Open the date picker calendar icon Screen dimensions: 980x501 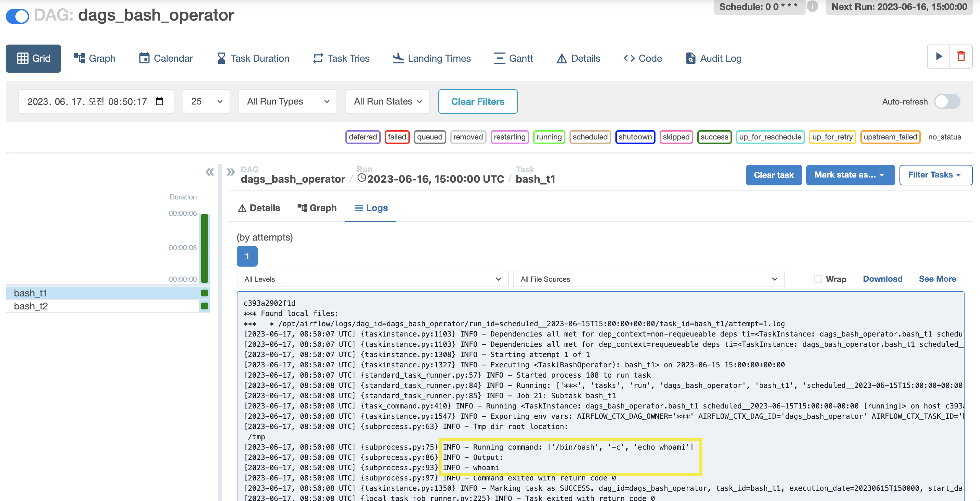tap(159, 101)
